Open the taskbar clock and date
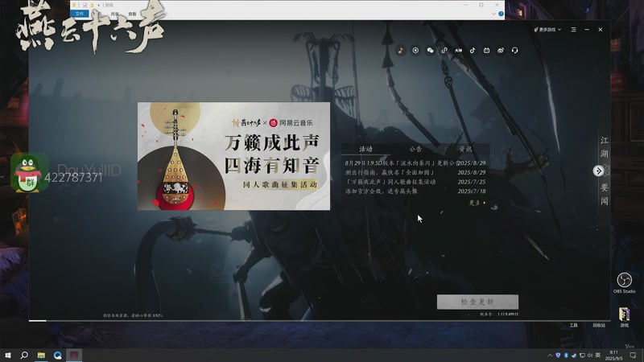The height and width of the screenshot is (362, 644). pos(614,356)
